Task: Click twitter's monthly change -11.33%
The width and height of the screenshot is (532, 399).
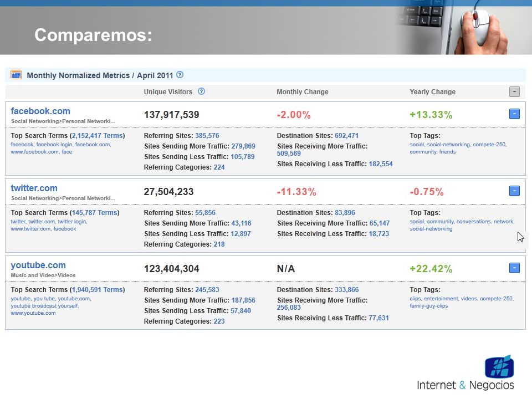Action: coord(296,192)
